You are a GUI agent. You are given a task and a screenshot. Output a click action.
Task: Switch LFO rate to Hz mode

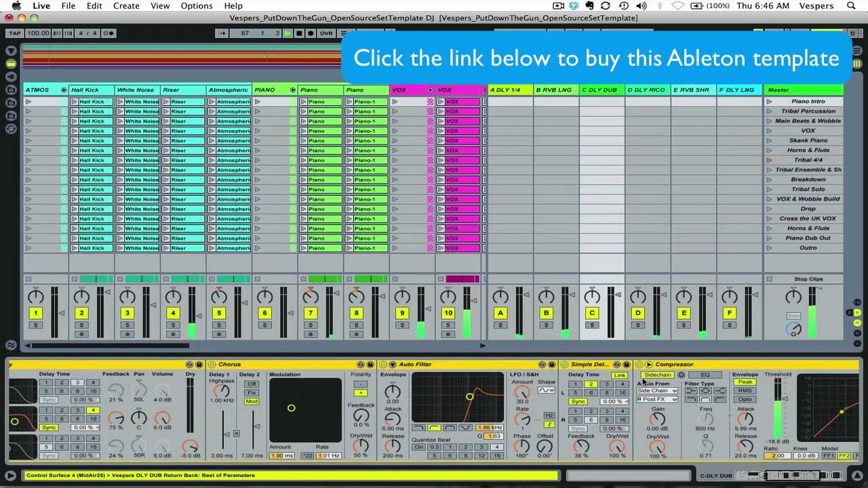pos(550,415)
